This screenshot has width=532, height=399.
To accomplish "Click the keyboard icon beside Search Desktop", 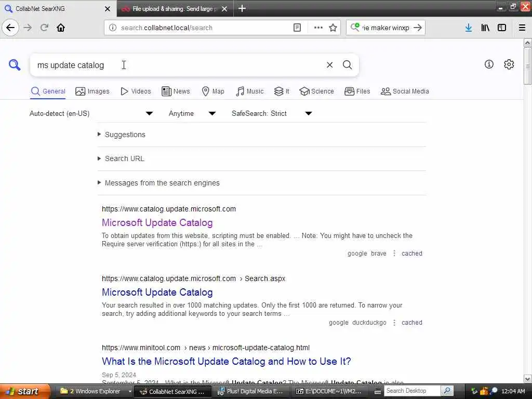I will tap(377, 392).
